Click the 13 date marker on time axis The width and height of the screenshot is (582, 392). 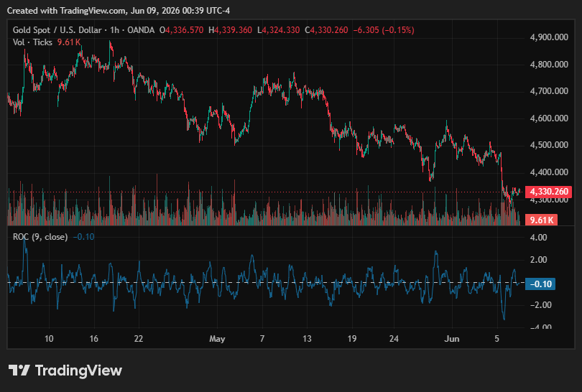tap(307, 339)
